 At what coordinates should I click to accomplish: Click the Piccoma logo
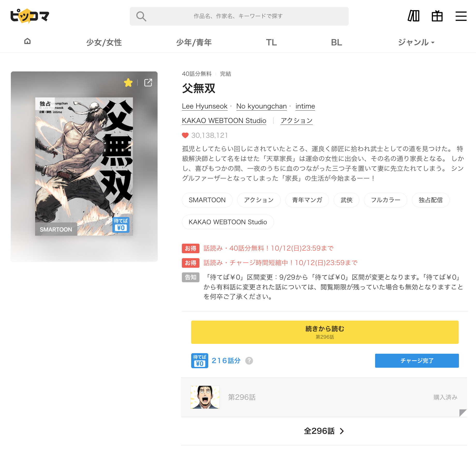pos(30,16)
